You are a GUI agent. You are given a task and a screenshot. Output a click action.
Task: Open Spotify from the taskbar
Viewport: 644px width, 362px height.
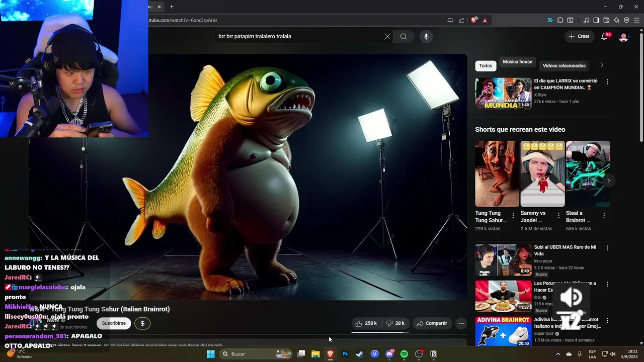(x=404, y=354)
